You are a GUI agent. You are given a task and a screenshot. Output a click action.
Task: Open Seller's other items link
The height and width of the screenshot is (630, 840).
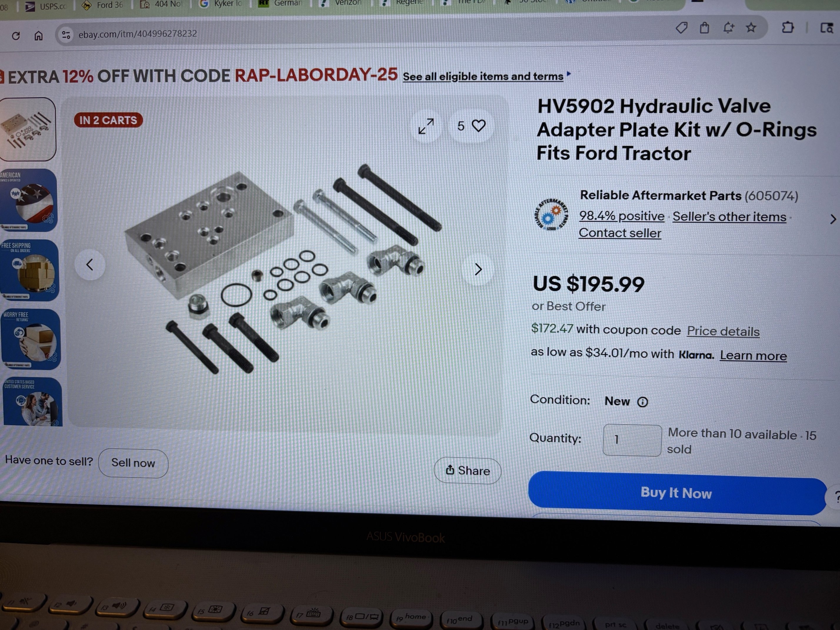(x=729, y=216)
